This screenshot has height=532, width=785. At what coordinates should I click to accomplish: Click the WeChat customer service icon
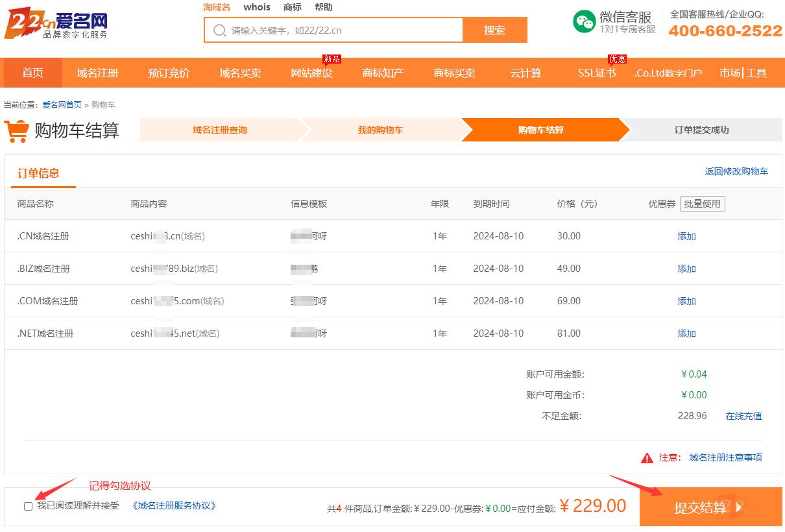[x=584, y=22]
